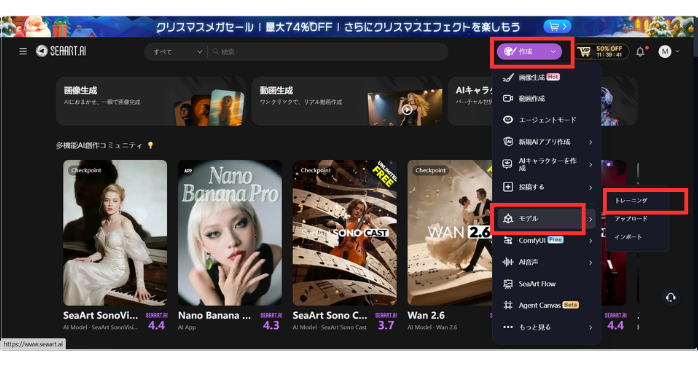
Task: Open the Wan 2.6 model thumbnail
Action: click(x=450, y=233)
